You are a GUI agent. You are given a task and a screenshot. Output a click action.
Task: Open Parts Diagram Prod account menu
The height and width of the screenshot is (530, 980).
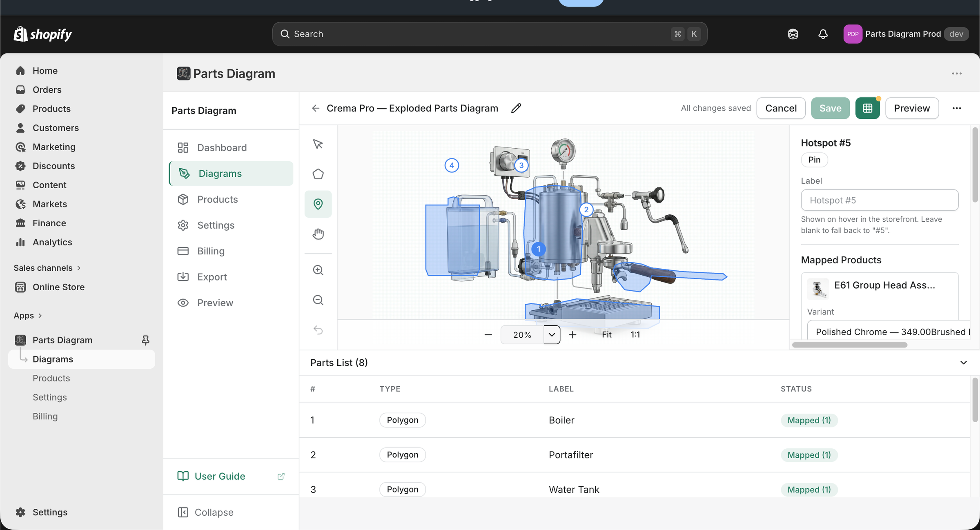coord(906,34)
